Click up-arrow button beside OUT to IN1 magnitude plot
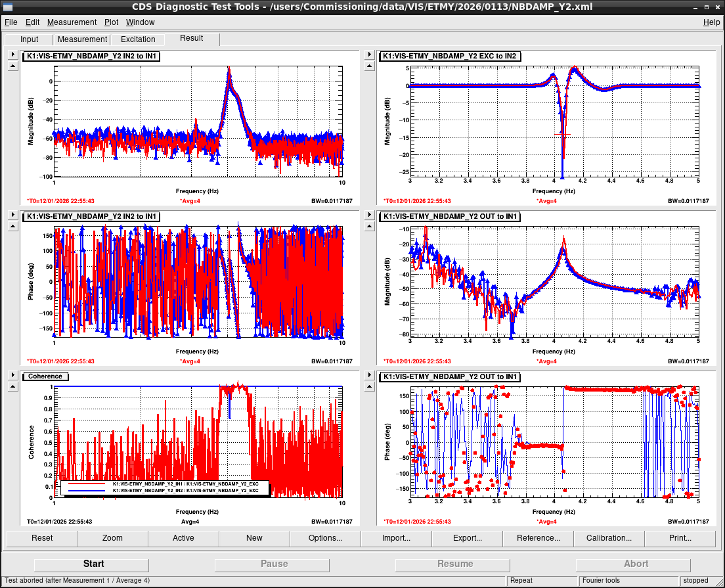Image resolution: width=725 pixels, height=588 pixels. [369, 226]
